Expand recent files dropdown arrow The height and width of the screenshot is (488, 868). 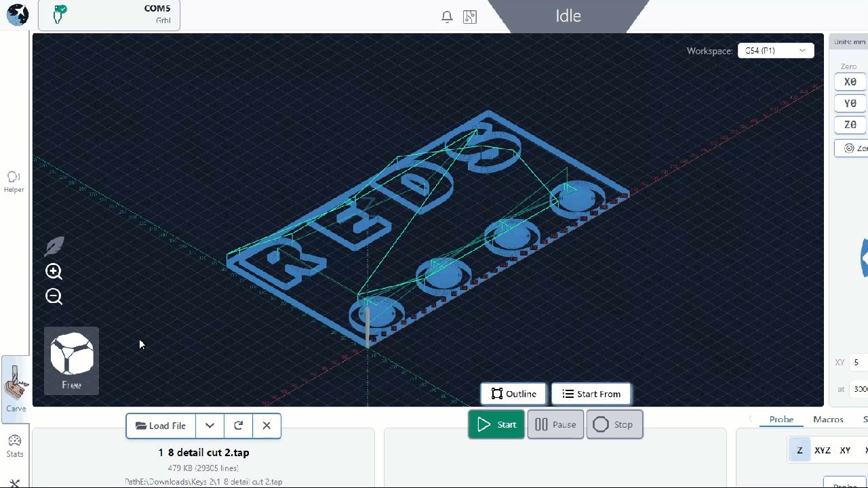coord(210,426)
